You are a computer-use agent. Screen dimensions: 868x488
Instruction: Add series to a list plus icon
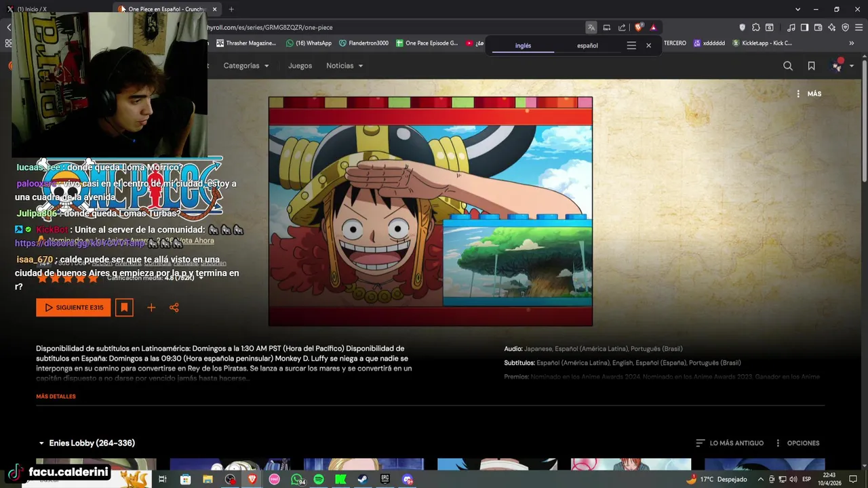[x=151, y=308]
